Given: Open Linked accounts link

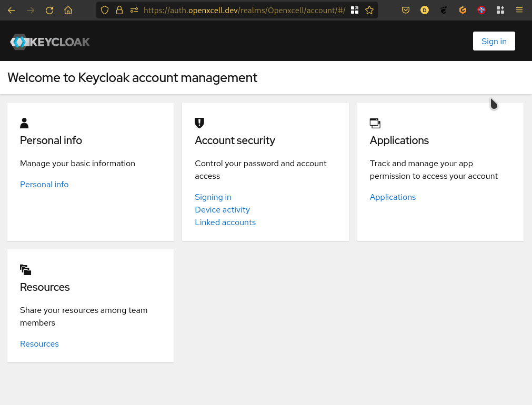Looking at the screenshot, I should [x=225, y=222].
